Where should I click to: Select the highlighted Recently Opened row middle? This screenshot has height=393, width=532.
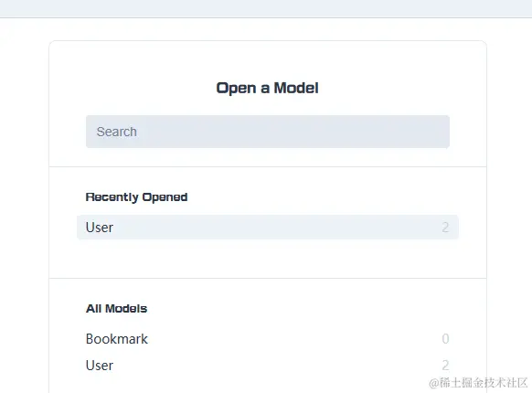pyautogui.click(x=268, y=227)
